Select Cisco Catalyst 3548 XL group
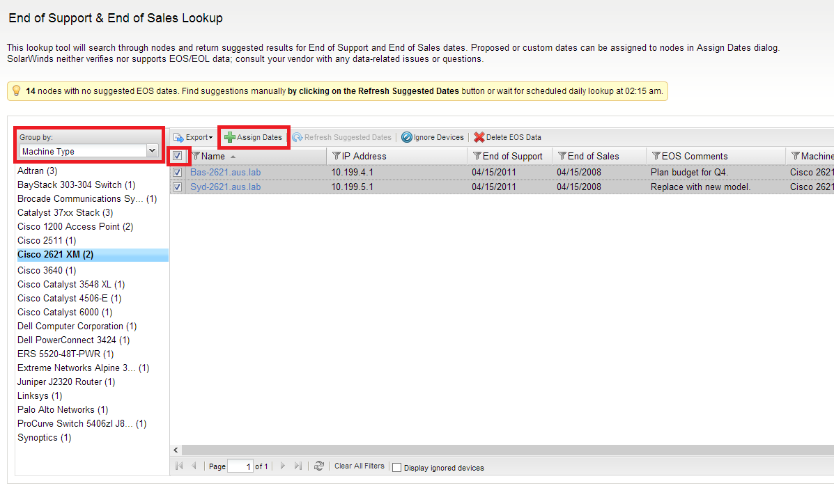The width and height of the screenshot is (834, 504). click(71, 284)
